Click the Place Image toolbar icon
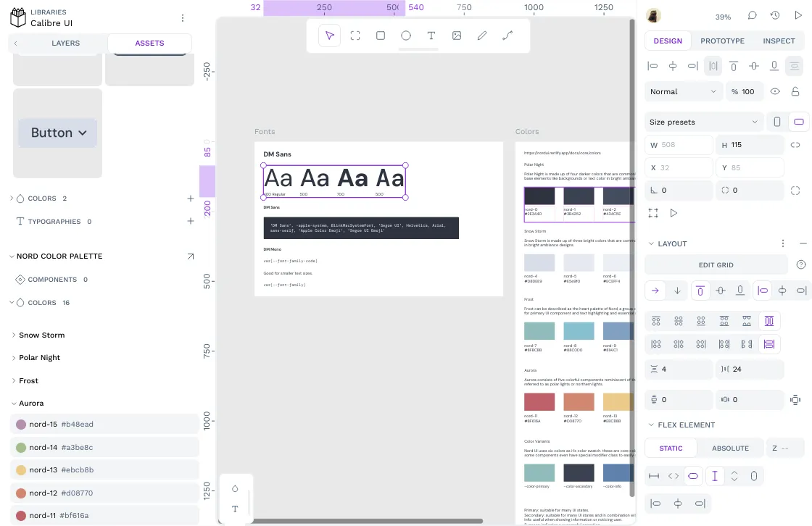The height and width of the screenshot is (526, 812). [456, 35]
